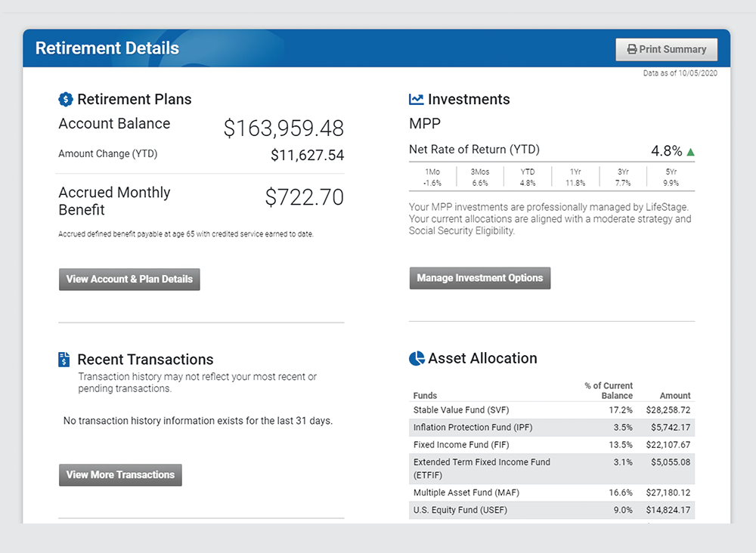The image size is (756, 553).
Task: Click the 13.5% balance share for FIF
Action: point(621,445)
